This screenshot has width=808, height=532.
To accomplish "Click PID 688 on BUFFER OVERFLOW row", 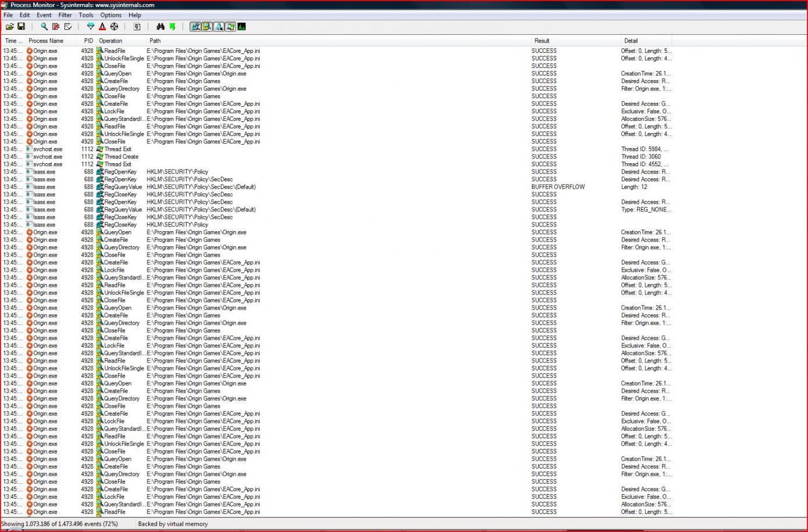I will (88, 187).
